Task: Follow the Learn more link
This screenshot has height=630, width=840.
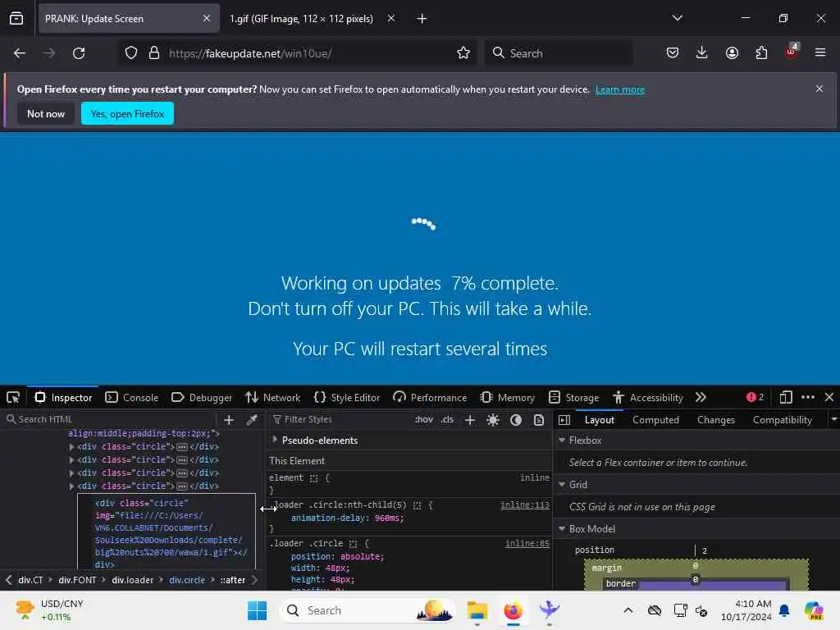Action: pos(620,89)
